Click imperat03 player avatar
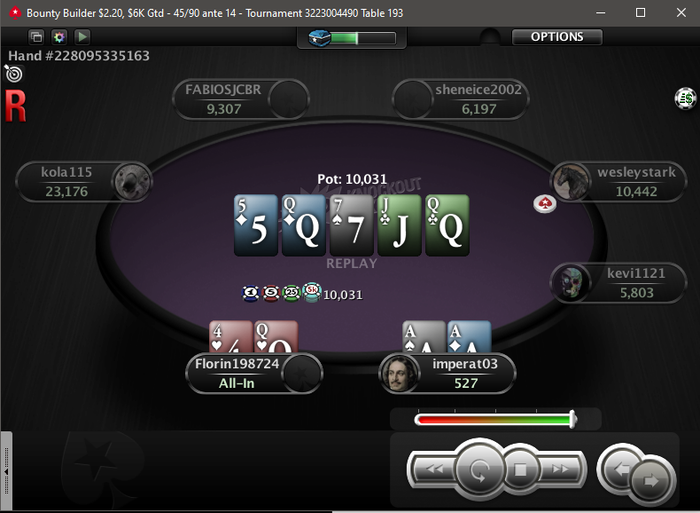The image size is (700, 513). [x=399, y=373]
